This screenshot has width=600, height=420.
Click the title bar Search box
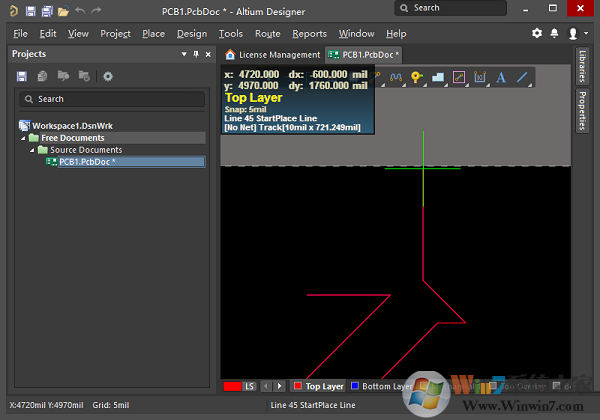[x=450, y=8]
